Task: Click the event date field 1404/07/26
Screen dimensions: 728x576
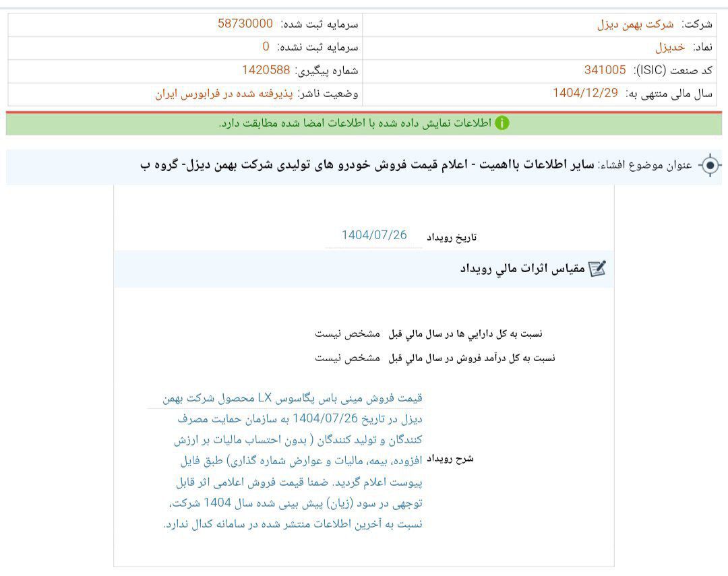Action: point(374,235)
